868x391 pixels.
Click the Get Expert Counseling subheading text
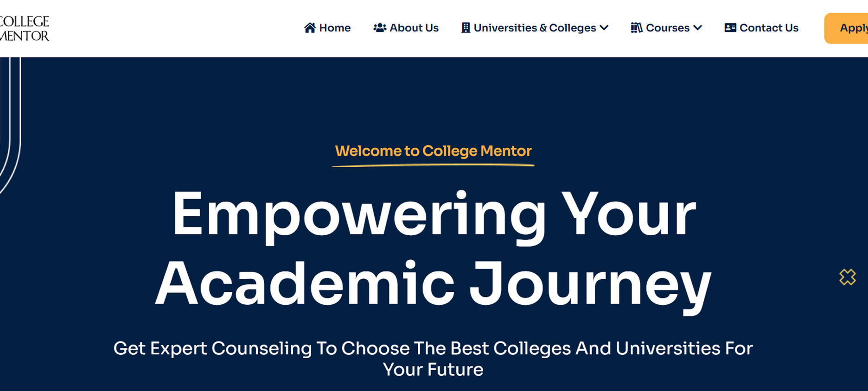[x=433, y=359]
